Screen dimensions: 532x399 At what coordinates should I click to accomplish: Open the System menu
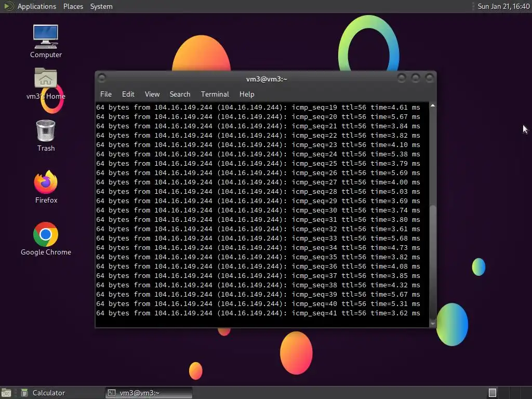click(101, 6)
